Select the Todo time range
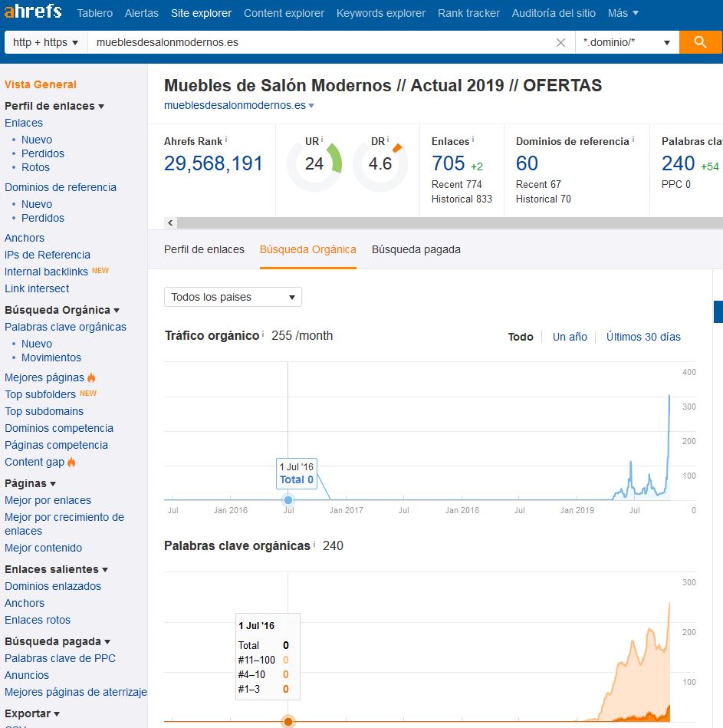The image size is (723, 728). (521, 337)
